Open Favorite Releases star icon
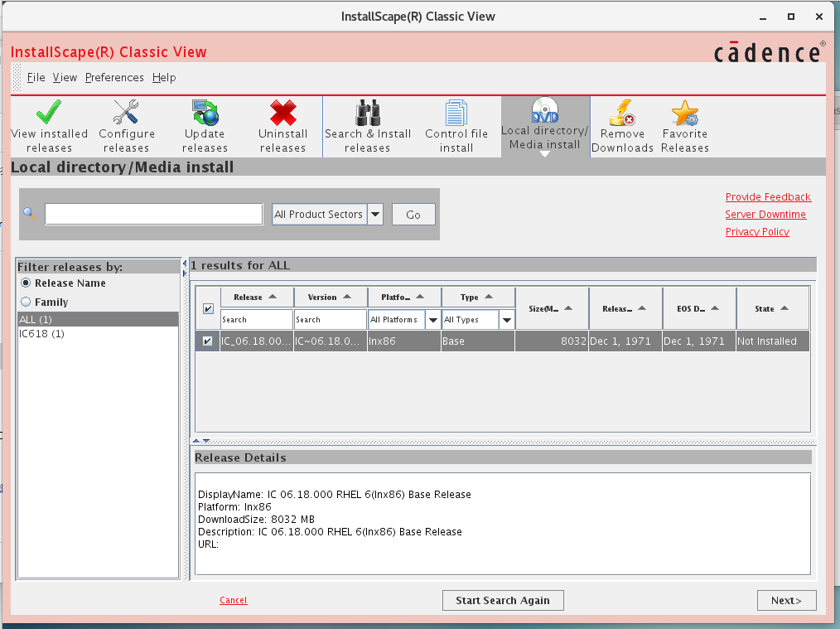Viewport: 840px width, 629px height. pos(685,113)
